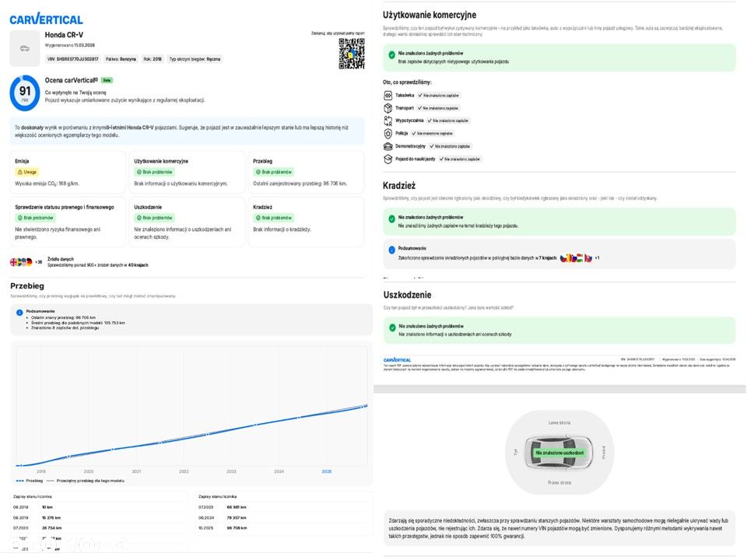The height and width of the screenshot is (560, 747).
Task: Click the 10.2025 96 706 km record
Action: point(284,528)
